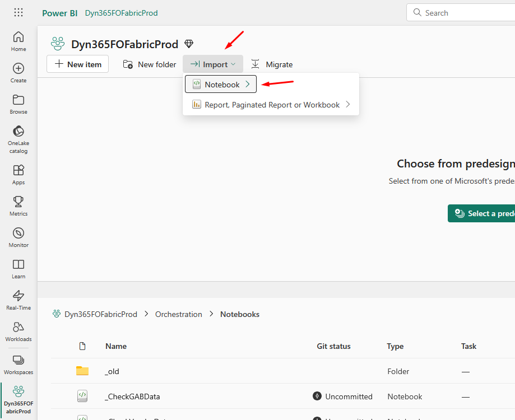Choose Notebook from the Import menu

221,85
